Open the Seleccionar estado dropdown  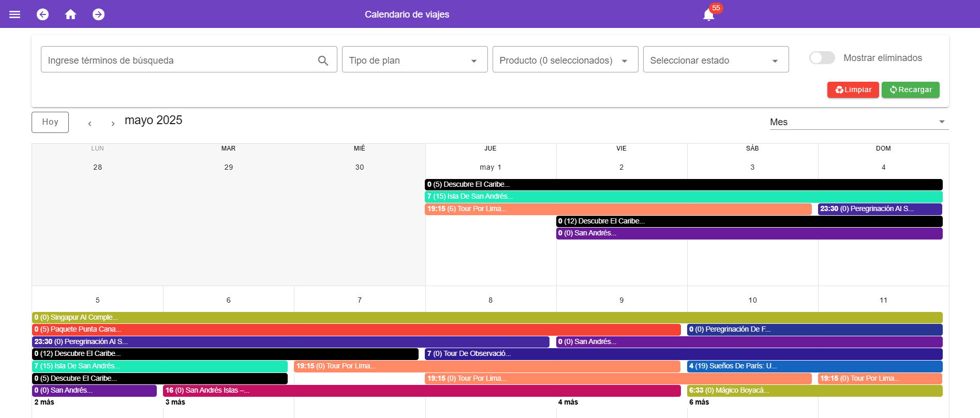tap(715, 60)
